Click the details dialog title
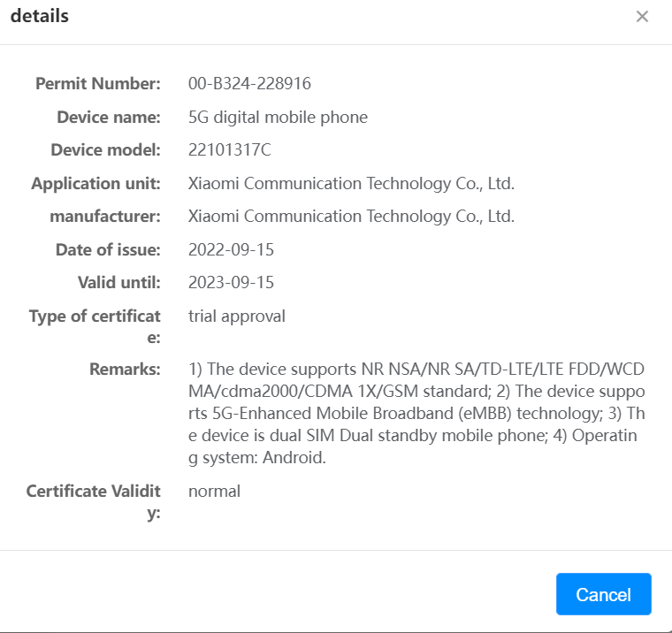 (40, 16)
